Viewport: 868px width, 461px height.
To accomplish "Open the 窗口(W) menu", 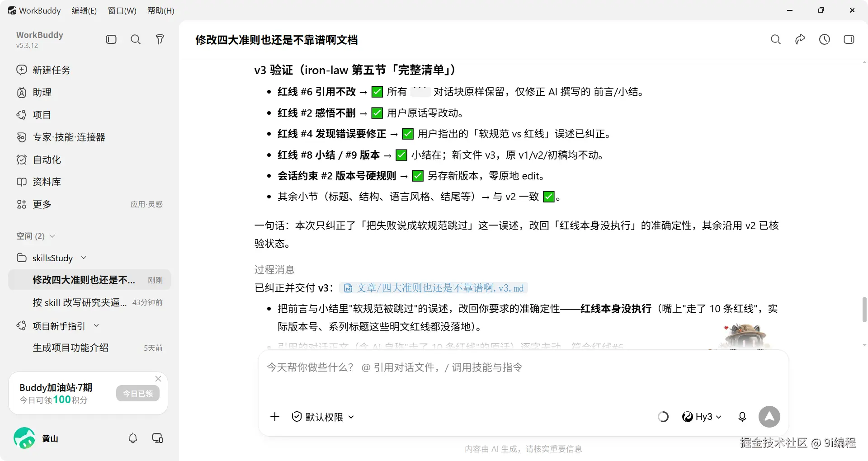I will click(x=122, y=10).
